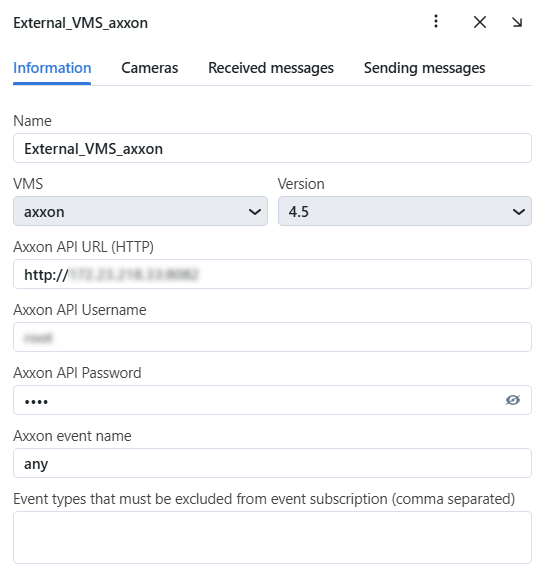This screenshot has height=581, width=554.
Task: Click the Axxon API Username field
Action: 272,337
